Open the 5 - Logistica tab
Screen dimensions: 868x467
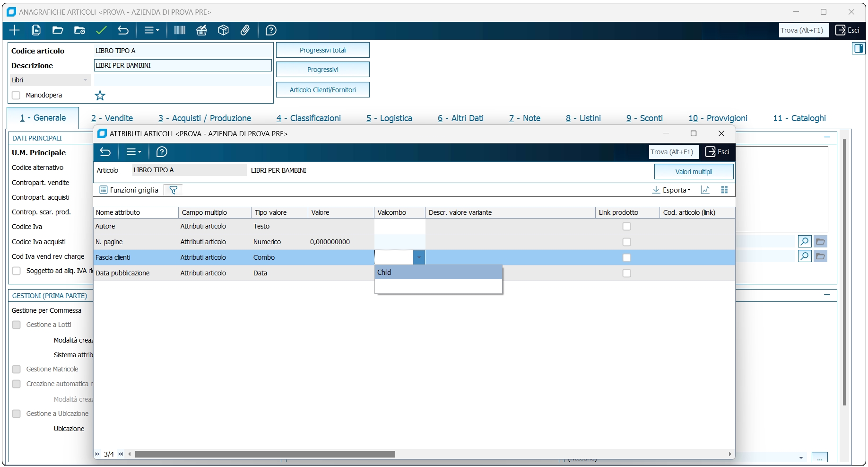click(x=389, y=118)
